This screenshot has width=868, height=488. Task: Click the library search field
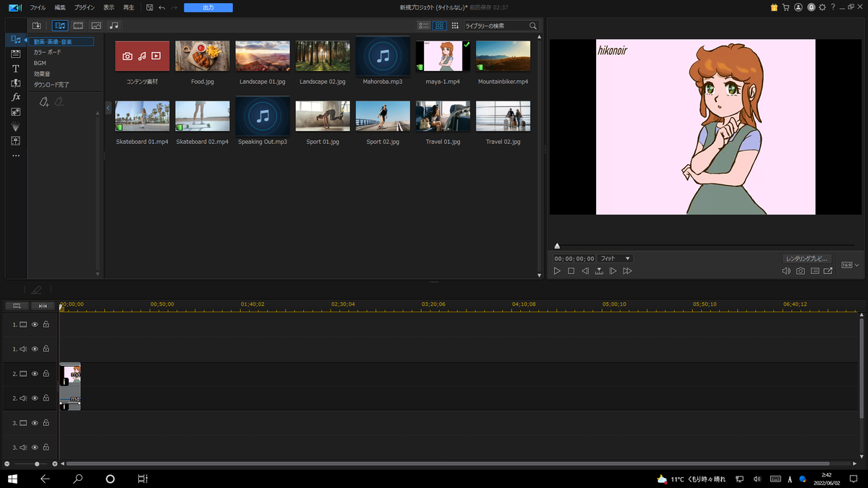pos(501,26)
